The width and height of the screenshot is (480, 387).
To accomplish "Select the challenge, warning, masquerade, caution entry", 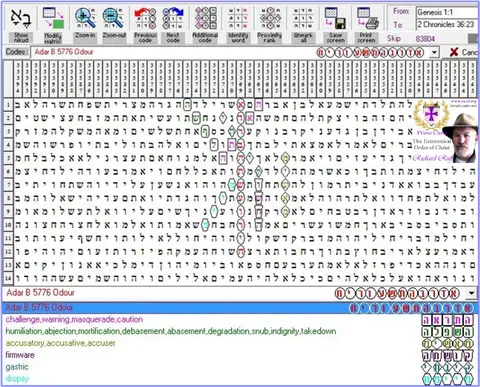I will pyautogui.click(x=74, y=319).
